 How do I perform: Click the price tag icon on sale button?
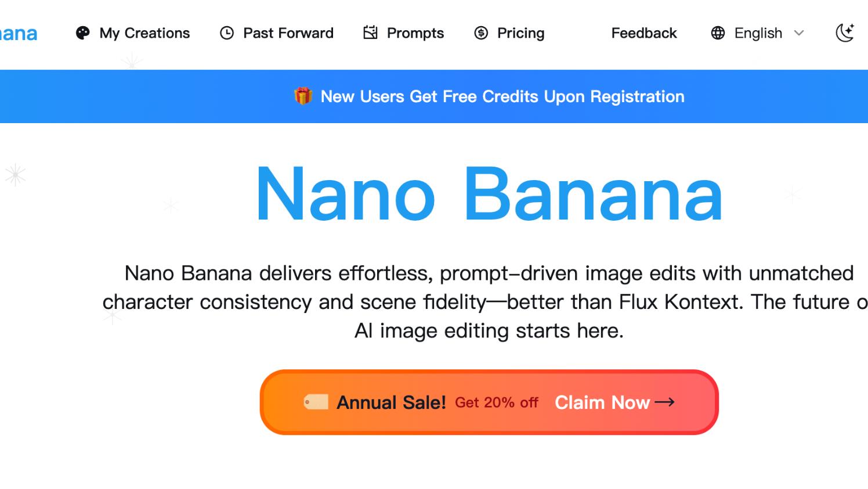pos(316,402)
